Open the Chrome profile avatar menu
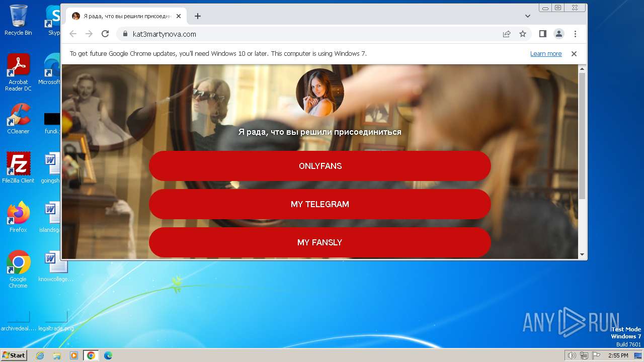The height and width of the screenshot is (362, 644). (559, 34)
